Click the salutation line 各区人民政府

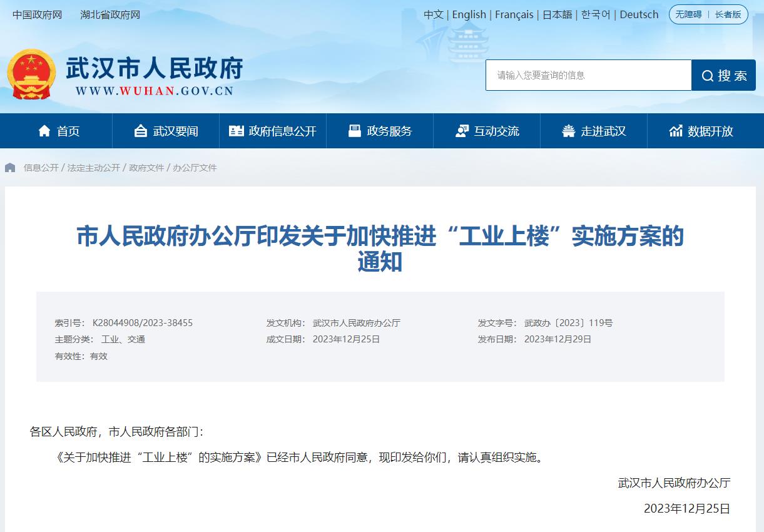click(x=117, y=432)
